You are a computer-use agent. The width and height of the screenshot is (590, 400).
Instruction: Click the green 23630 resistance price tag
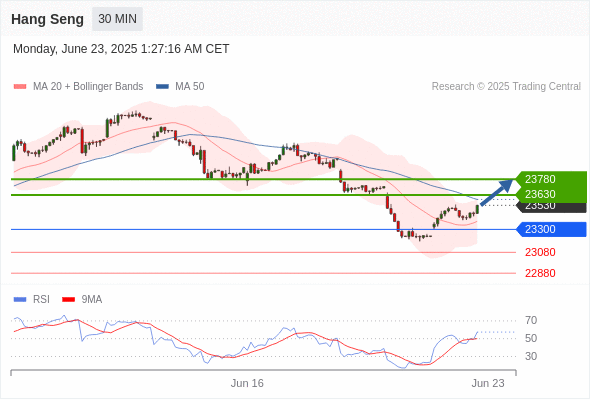coord(550,195)
